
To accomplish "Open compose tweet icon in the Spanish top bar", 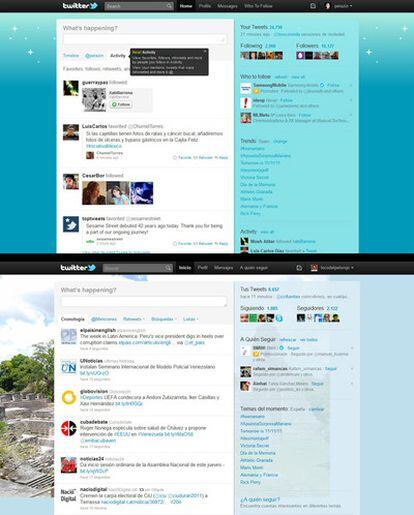I will 299,268.
